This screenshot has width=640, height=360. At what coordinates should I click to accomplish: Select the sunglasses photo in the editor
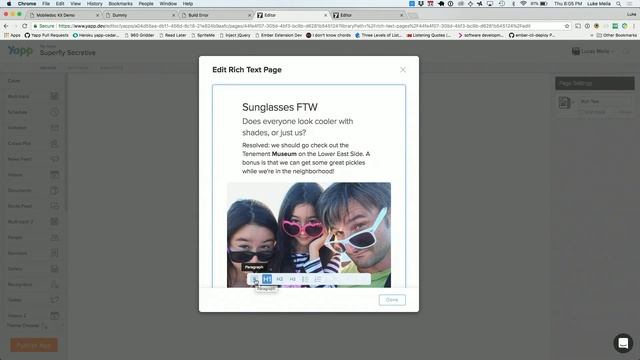[309, 235]
